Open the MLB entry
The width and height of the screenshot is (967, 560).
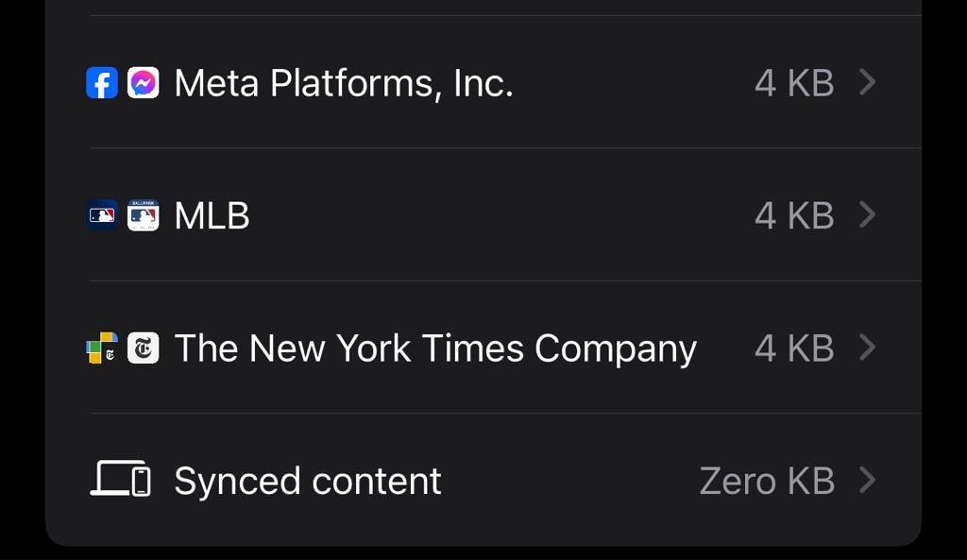[x=212, y=215]
